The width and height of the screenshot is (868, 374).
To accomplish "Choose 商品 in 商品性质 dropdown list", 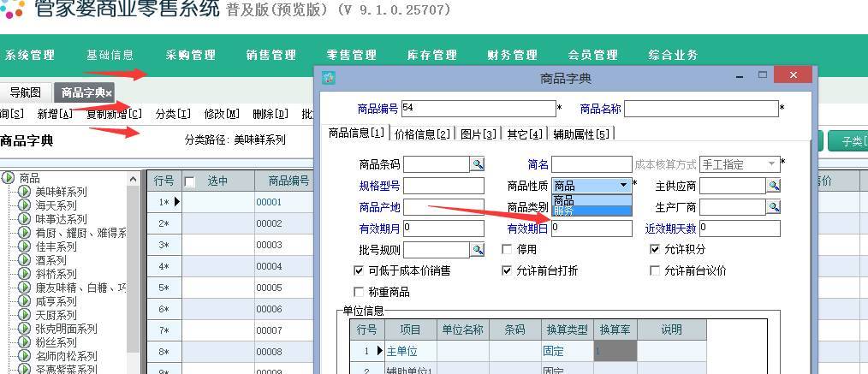I will [x=592, y=200].
